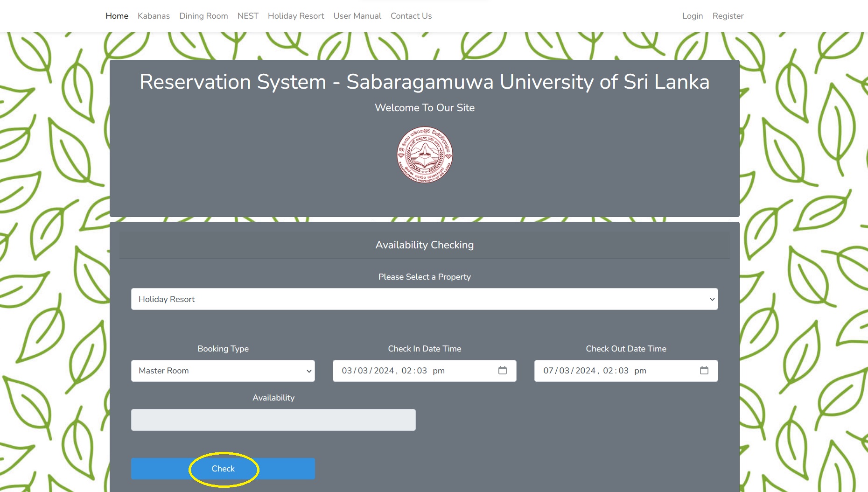Screen dimensions: 868x492
Task: Click the Login link
Action: [692, 16]
